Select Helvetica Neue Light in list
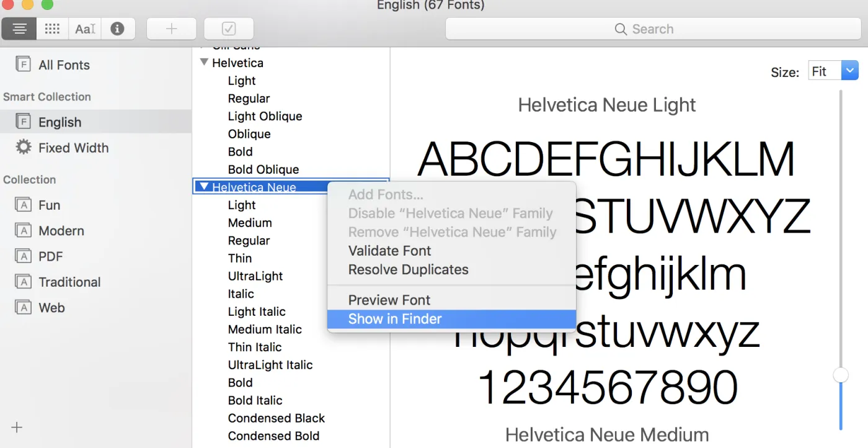The height and width of the screenshot is (448, 868). [242, 205]
